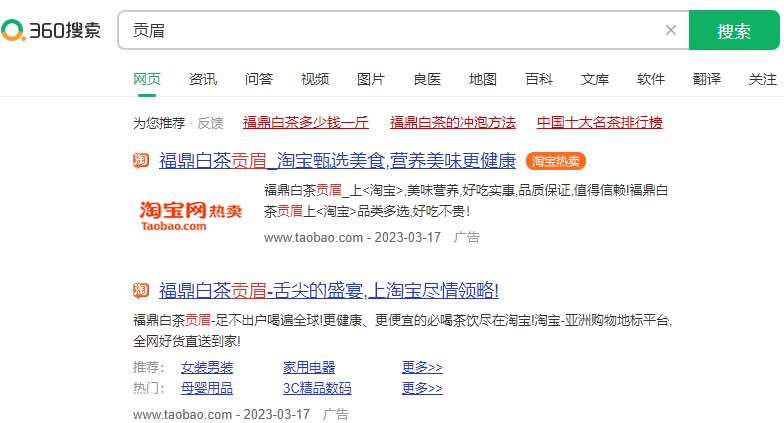Click 更多>> in the 推荐 row

[x=422, y=368]
